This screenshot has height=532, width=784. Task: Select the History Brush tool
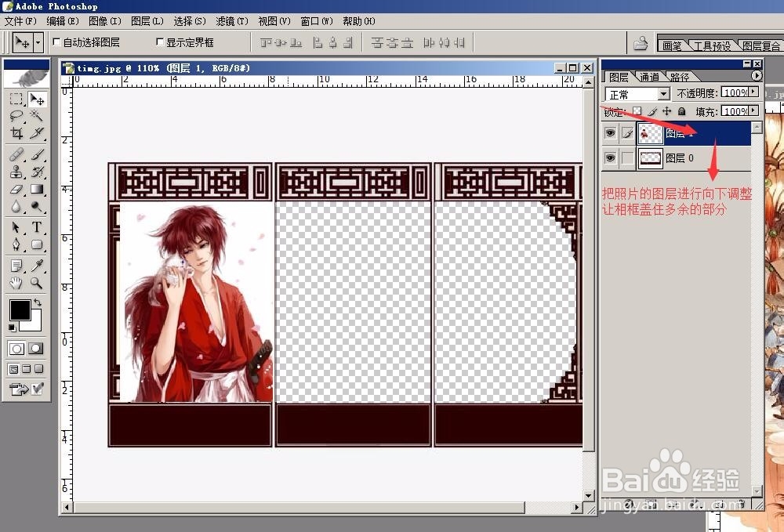pyautogui.click(x=37, y=172)
